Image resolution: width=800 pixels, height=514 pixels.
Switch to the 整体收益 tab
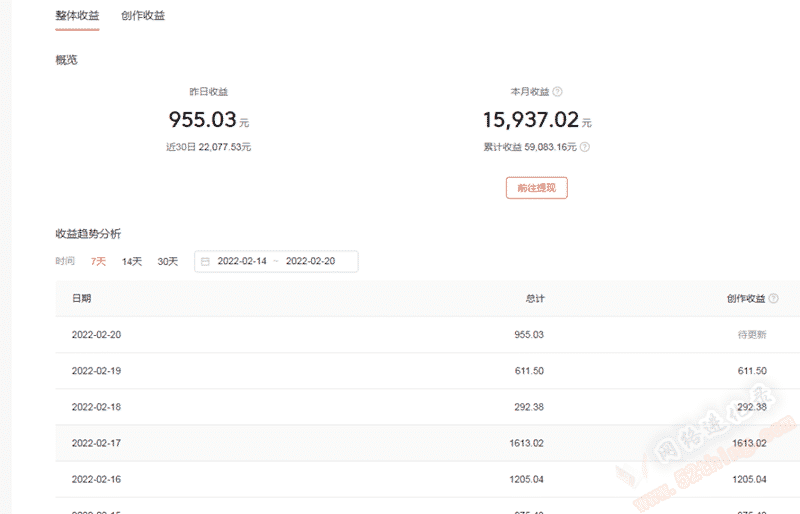(x=77, y=16)
